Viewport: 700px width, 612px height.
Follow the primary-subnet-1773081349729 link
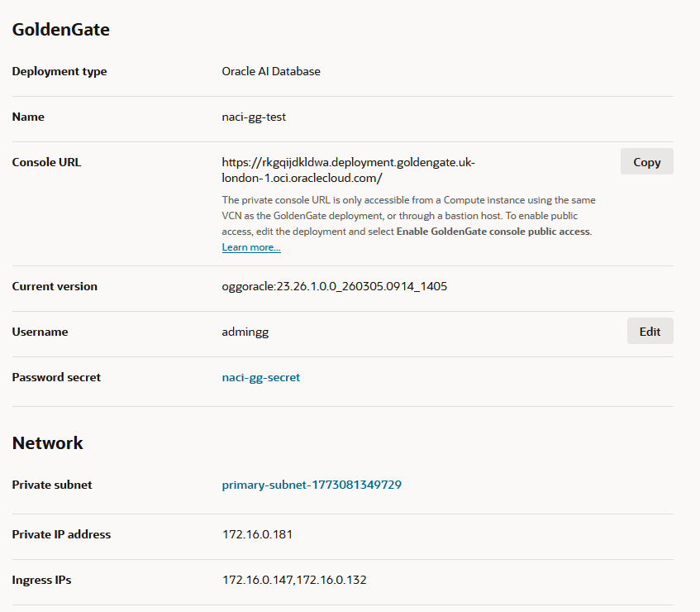(x=312, y=485)
